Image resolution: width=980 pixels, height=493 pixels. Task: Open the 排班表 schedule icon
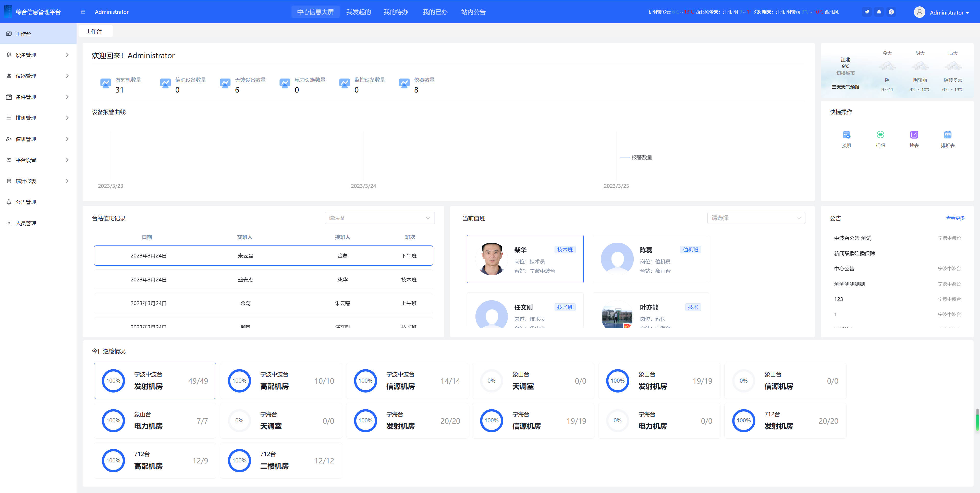tap(947, 135)
